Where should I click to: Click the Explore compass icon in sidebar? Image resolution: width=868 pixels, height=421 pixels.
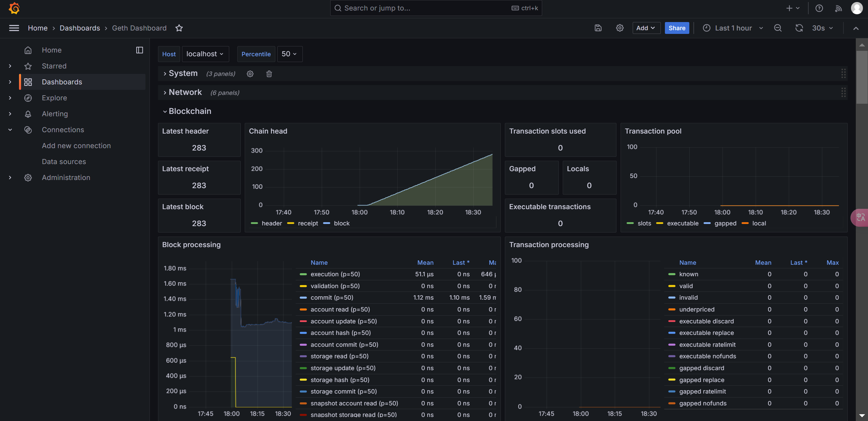(28, 98)
